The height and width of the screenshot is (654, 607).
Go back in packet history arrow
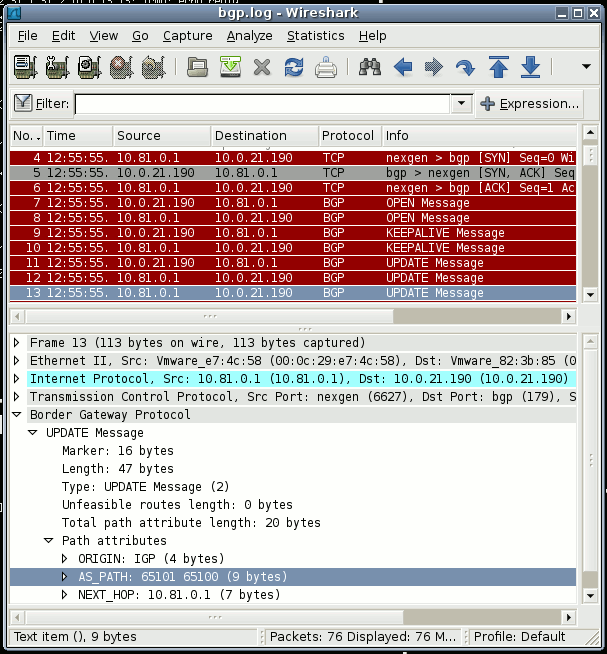pyautogui.click(x=403, y=67)
